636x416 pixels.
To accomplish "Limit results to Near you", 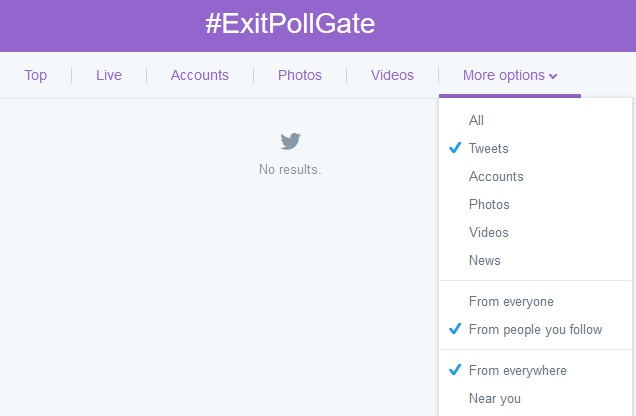I will (x=494, y=398).
